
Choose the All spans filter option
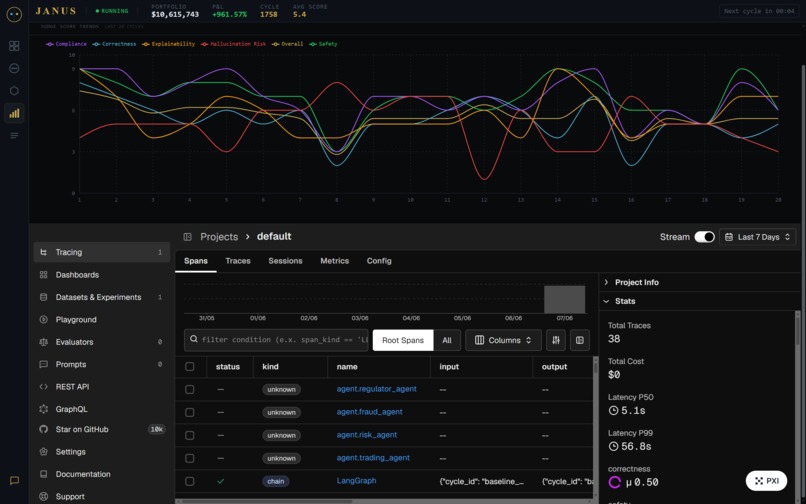447,340
